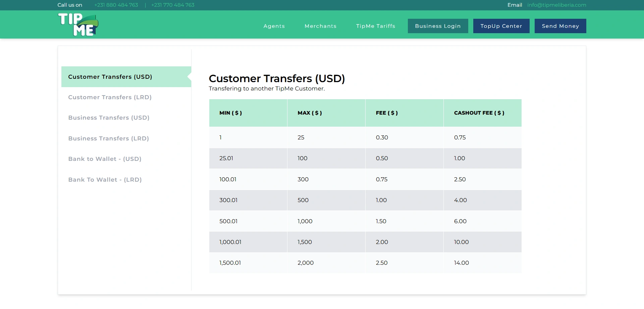Image resolution: width=644 pixels, height=309 pixels.
Task: Click the CASHOUT FEE ($) column header
Action: point(479,113)
